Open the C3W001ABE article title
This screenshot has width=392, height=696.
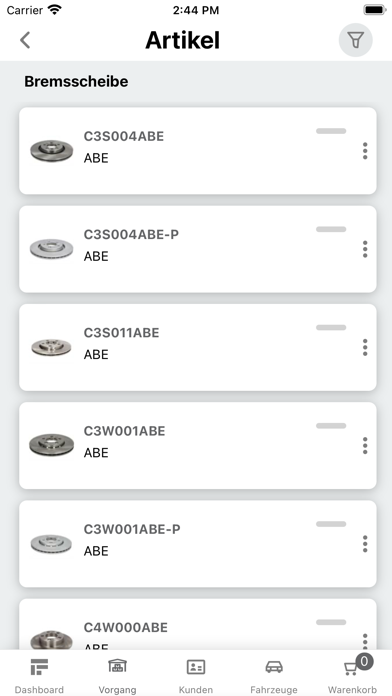pos(124,431)
